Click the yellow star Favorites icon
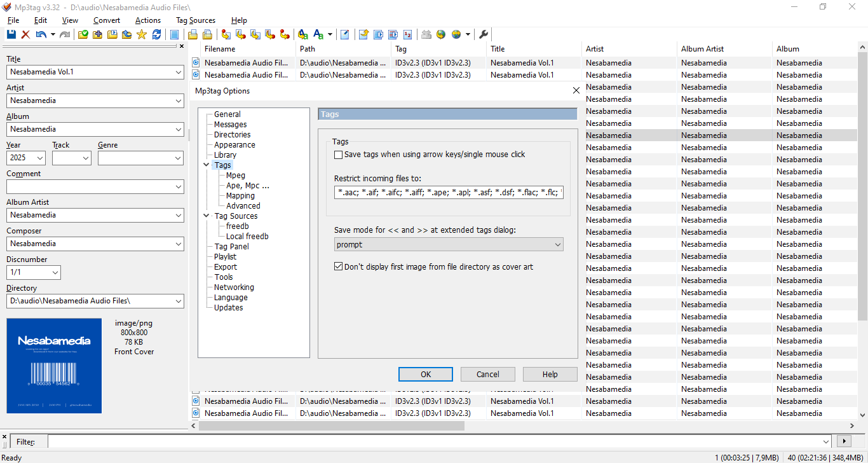 tap(142, 34)
